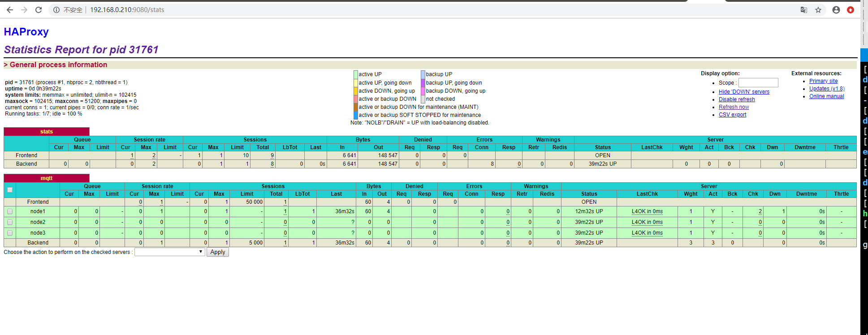Open site info not-secure icon
This screenshot has width=868, height=335.
pyautogui.click(x=56, y=10)
